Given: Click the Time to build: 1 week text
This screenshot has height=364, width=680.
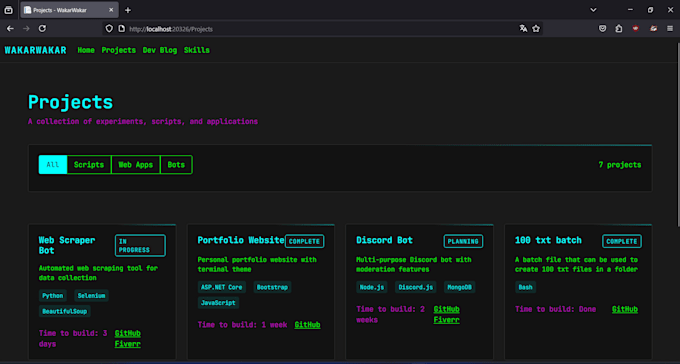Looking at the screenshot, I should [242, 325].
